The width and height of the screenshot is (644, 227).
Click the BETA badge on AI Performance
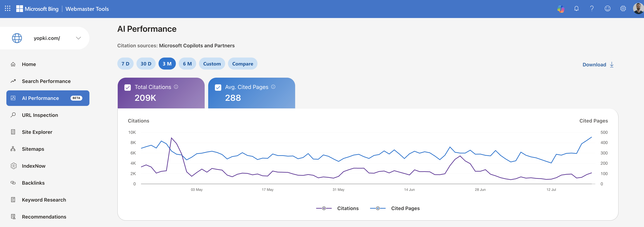click(x=76, y=98)
